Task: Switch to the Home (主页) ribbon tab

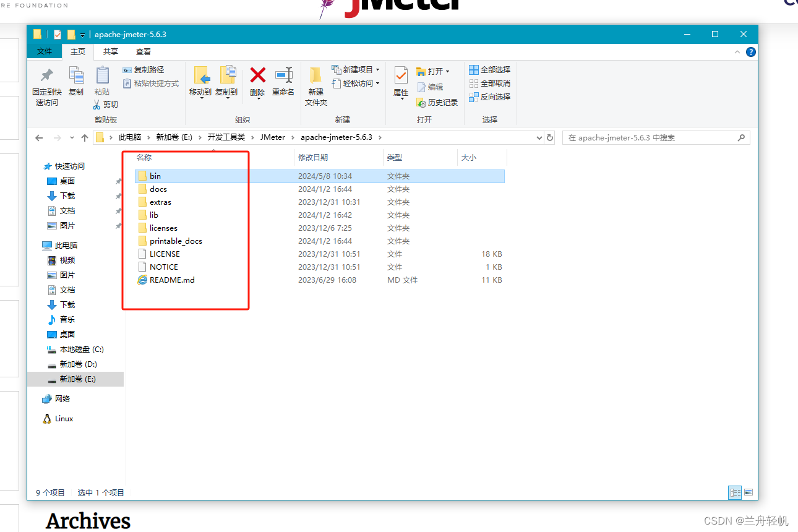Action: pos(78,52)
